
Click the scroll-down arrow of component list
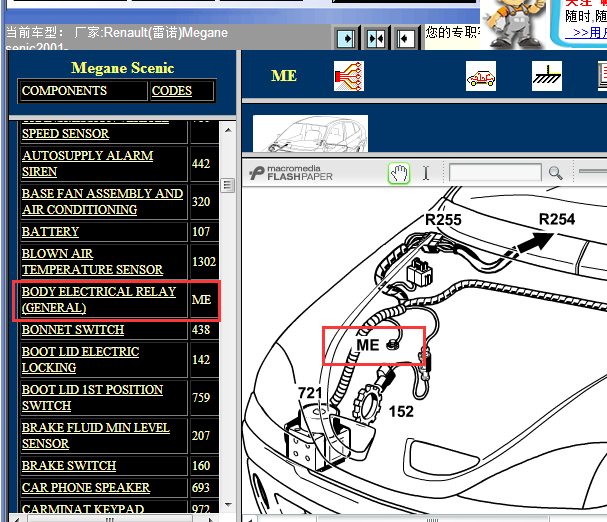click(x=228, y=505)
